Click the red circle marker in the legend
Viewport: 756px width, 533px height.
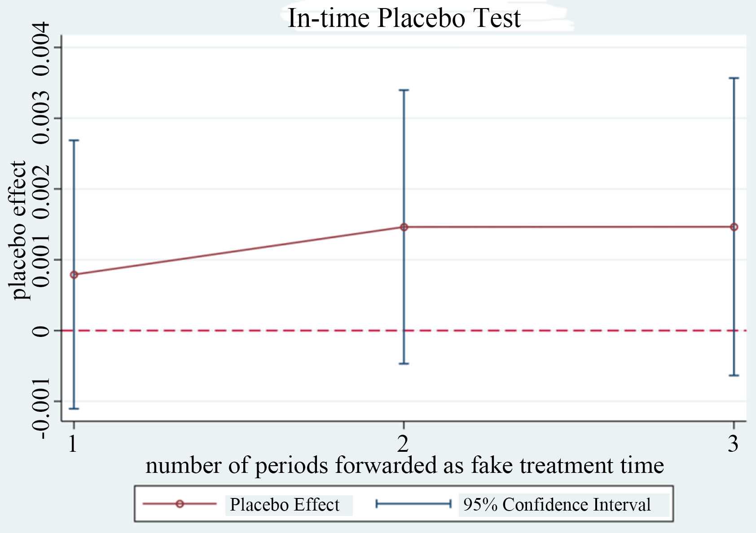point(180,504)
